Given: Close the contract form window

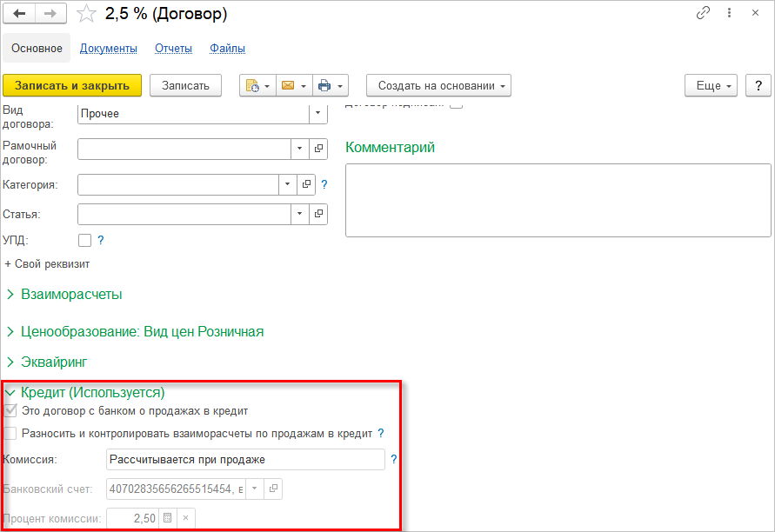Looking at the screenshot, I should click(755, 13).
